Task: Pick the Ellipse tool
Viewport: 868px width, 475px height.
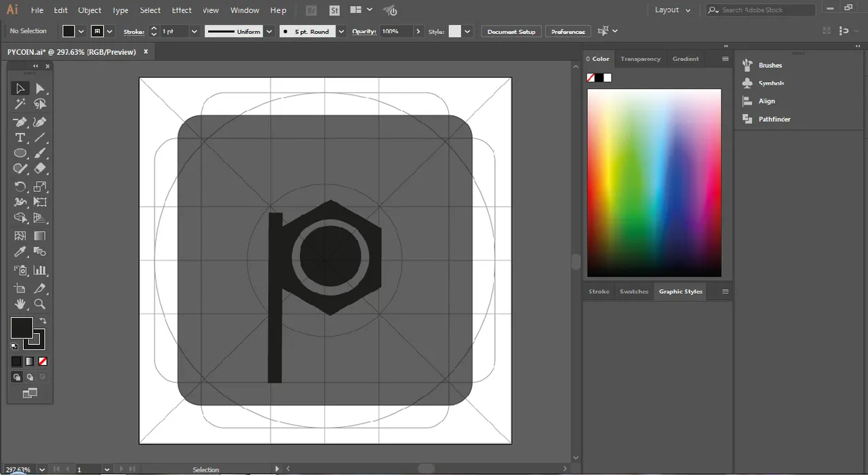Action: pos(20,153)
